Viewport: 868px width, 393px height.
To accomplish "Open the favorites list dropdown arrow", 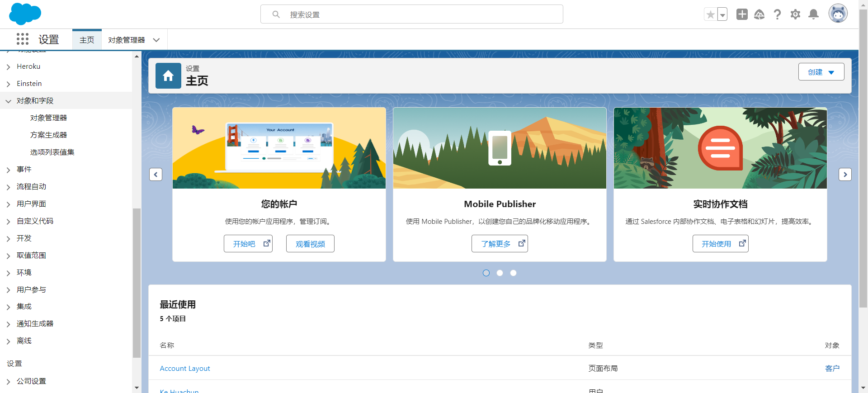I will (x=722, y=14).
